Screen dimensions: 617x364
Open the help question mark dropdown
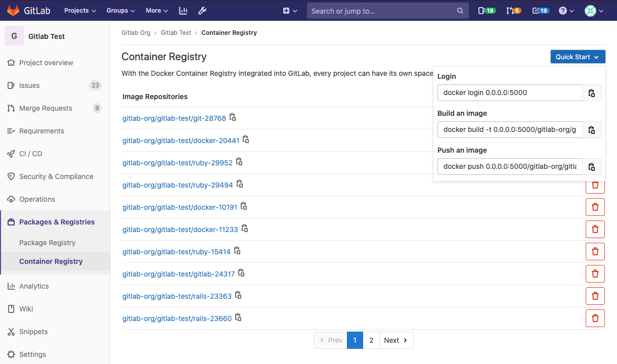pos(565,11)
